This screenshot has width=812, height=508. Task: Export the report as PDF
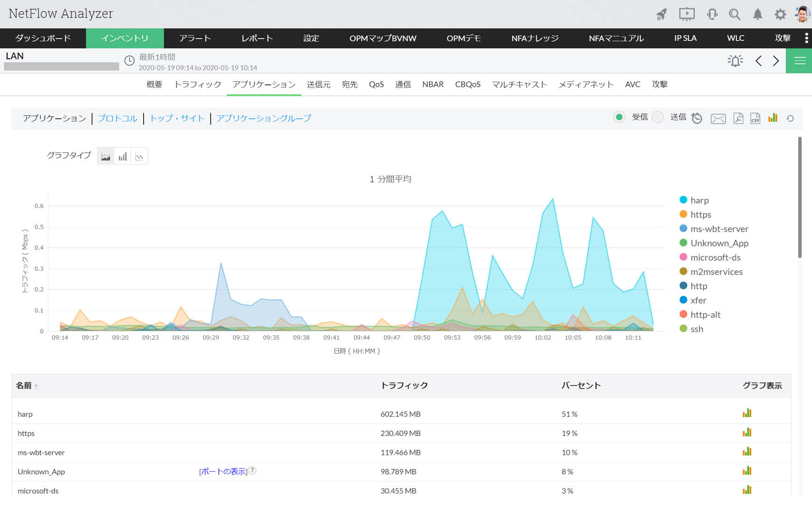(738, 119)
